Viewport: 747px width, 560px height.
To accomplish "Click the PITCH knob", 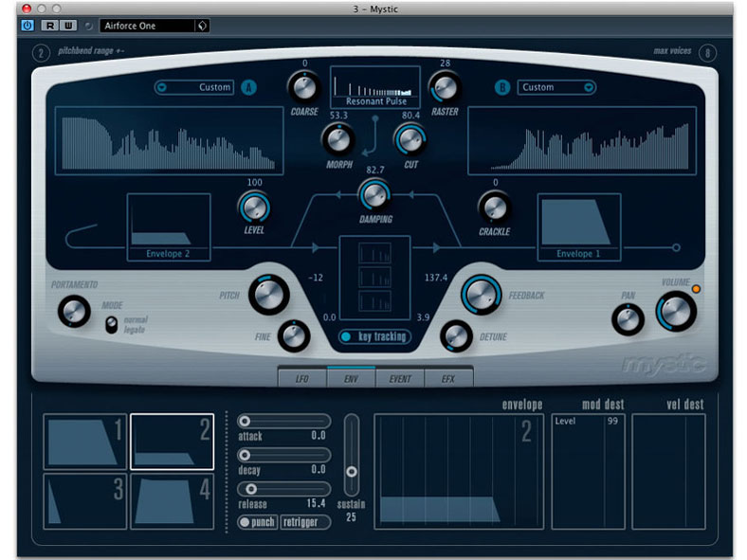I will [x=268, y=295].
